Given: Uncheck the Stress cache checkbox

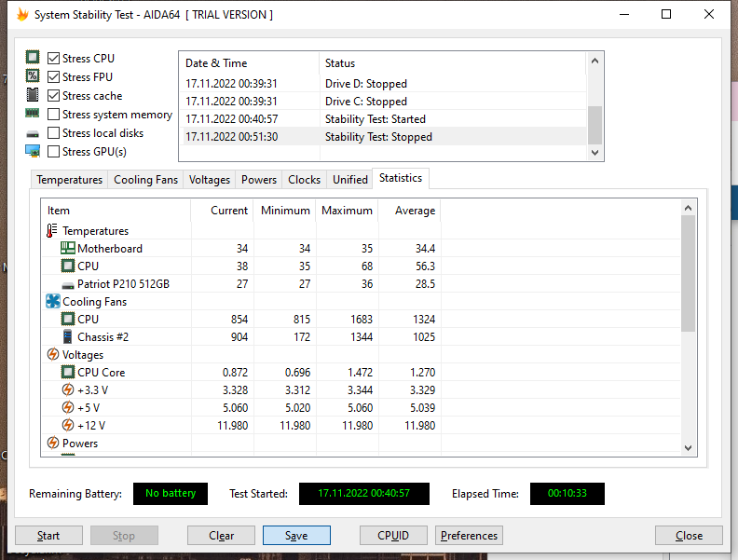Looking at the screenshot, I should click(x=54, y=96).
